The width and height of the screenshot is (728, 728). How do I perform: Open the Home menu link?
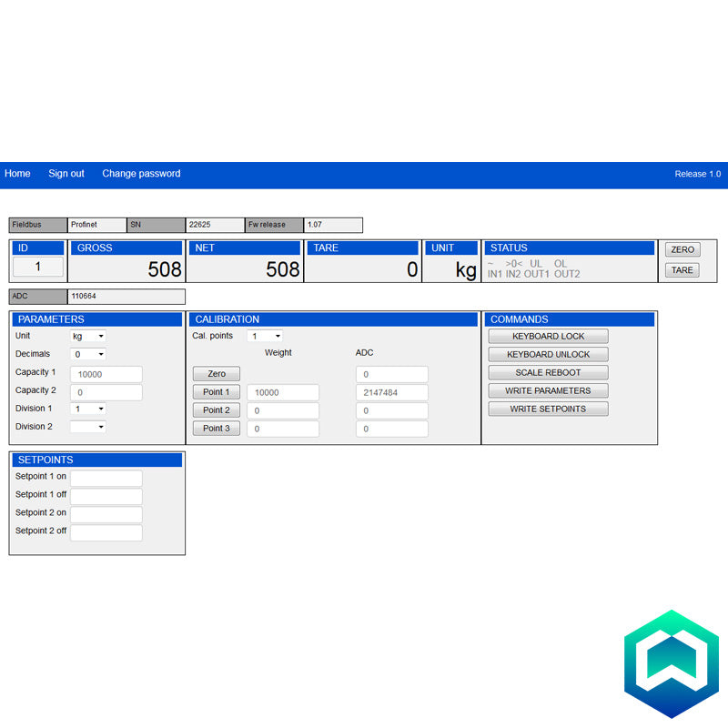tap(17, 174)
